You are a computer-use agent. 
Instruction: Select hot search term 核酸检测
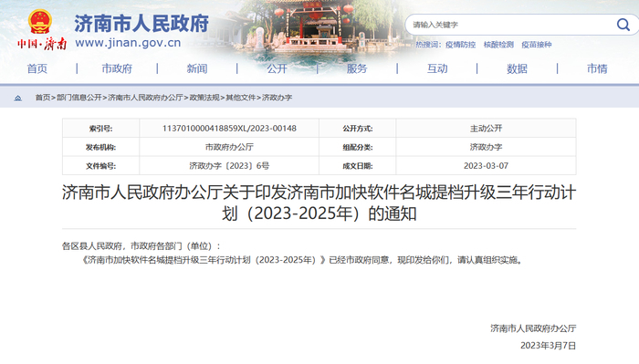pyautogui.click(x=498, y=45)
